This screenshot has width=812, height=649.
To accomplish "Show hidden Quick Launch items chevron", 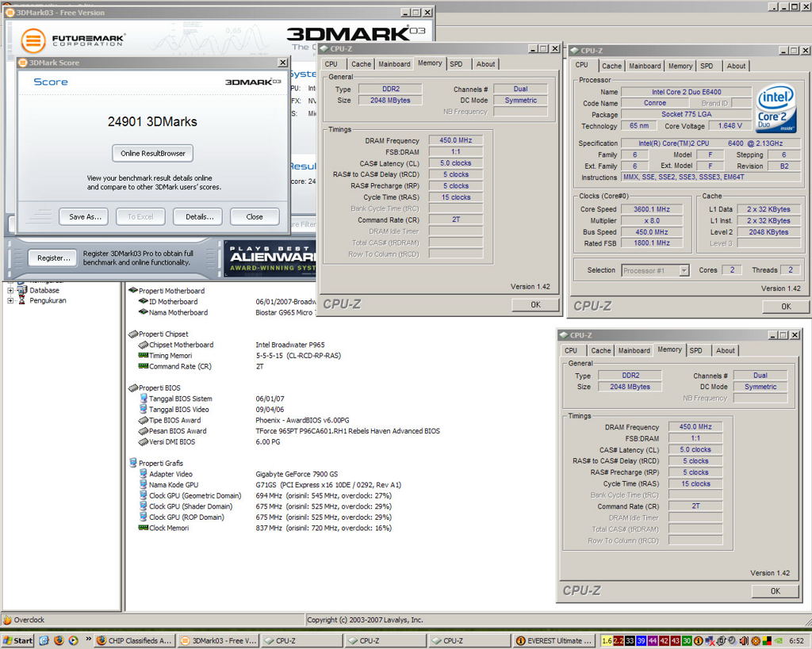I will [x=89, y=639].
